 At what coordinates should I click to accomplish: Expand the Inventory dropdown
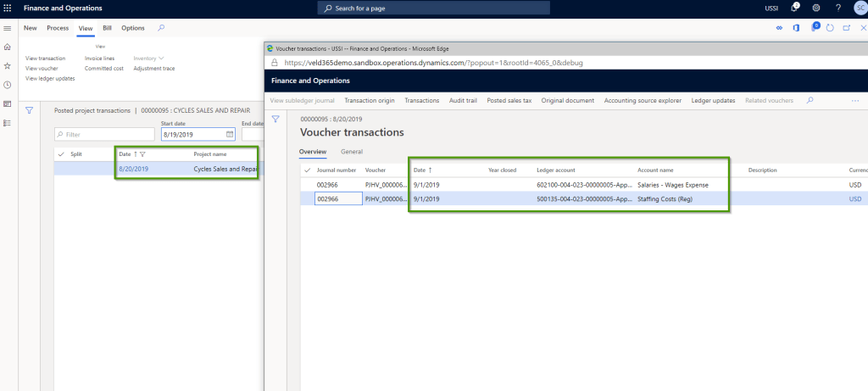point(148,58)
